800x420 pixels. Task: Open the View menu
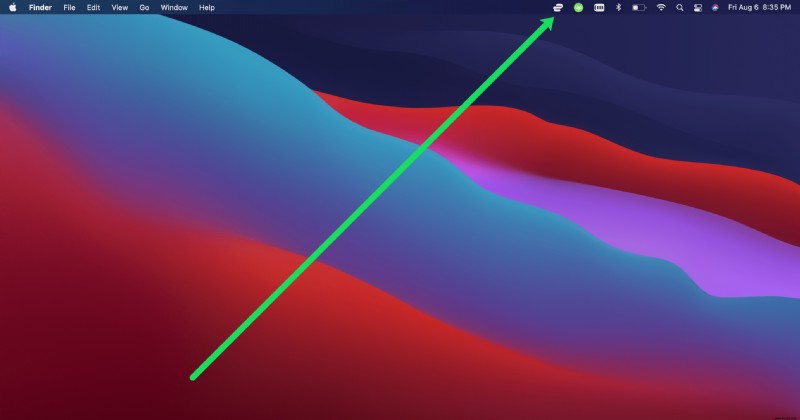coord(120,8)
